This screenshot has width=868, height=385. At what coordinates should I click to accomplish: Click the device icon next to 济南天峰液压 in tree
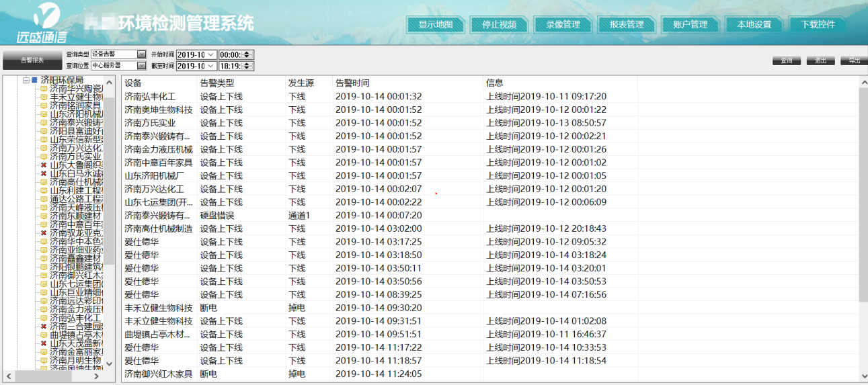(x=44, y=208)
